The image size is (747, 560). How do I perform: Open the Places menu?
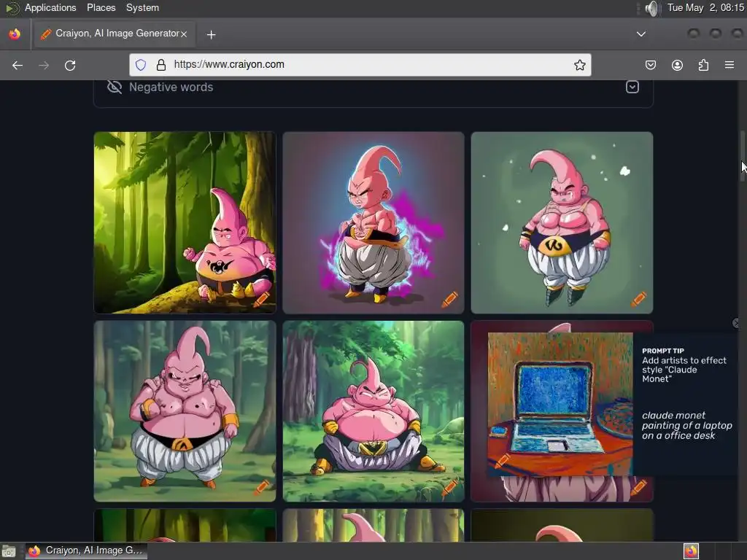point(101,7)
